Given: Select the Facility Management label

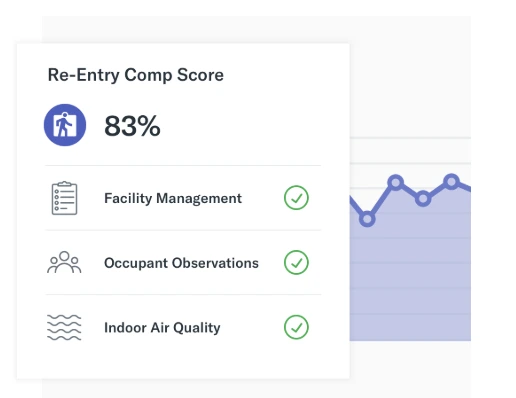Looking at the screenshot, I should tap(173, 198).
